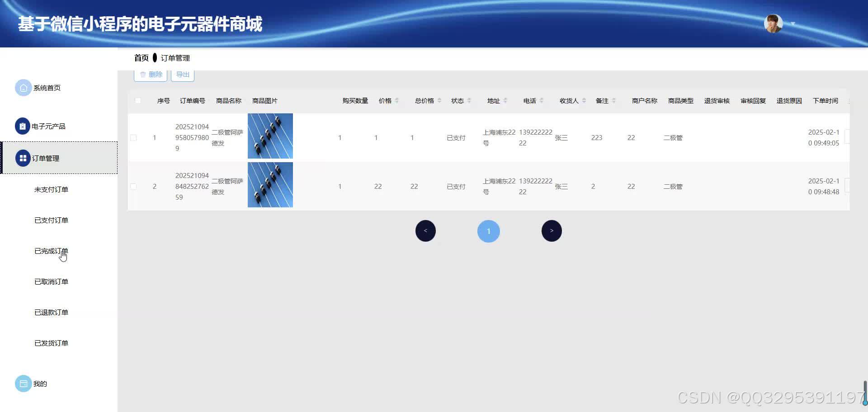Check the first order row checkbox
The width and height of the screenshot is (868, 412).
tap(133, 137)
